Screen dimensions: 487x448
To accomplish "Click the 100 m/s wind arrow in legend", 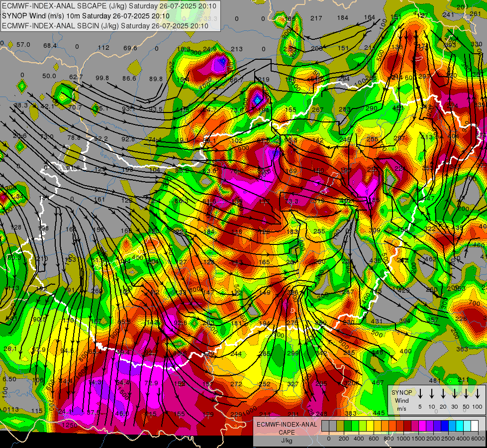I will 478,394.
